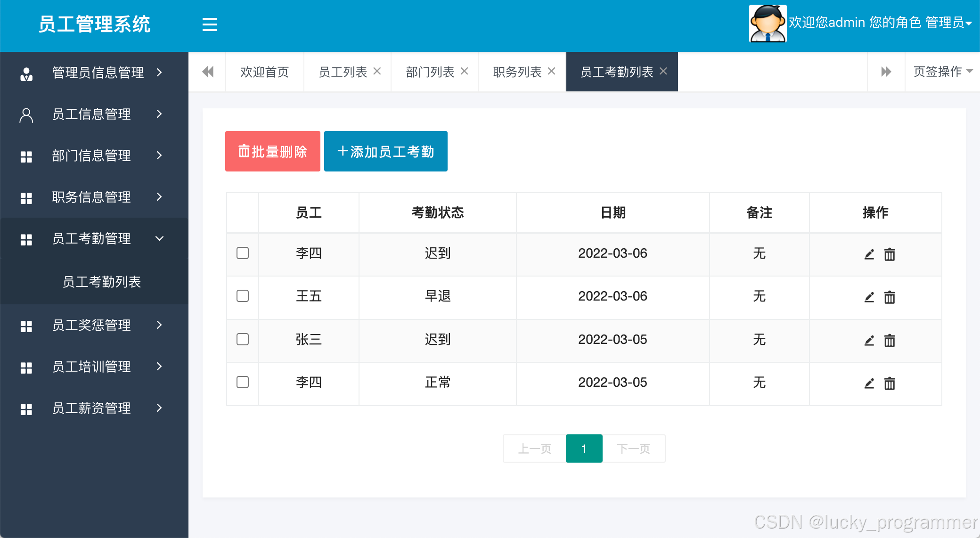The width and height of the screenshot is (980, 538).
Task: Click edit pencil icon for 张三 row
Action: click(869, 340)
